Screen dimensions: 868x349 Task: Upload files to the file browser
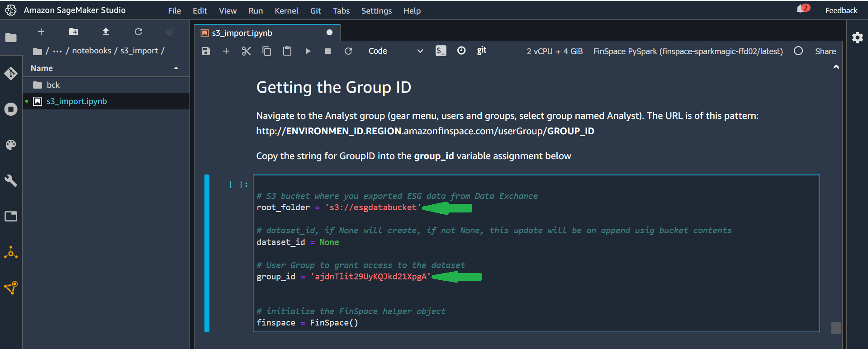tap(106, 32)
